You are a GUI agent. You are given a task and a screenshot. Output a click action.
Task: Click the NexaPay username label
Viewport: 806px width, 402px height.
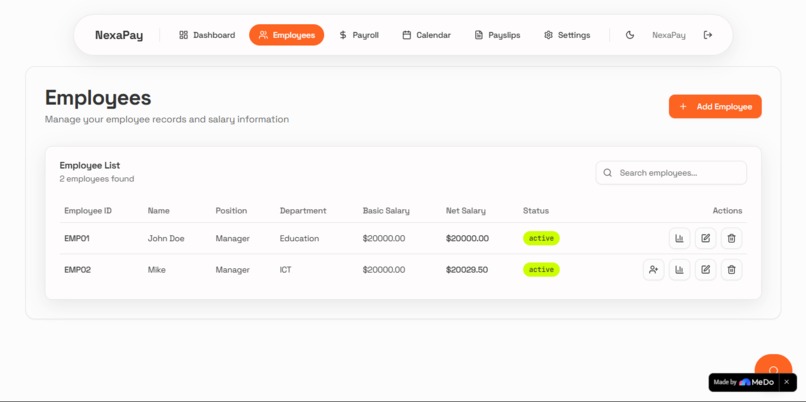coord(669,35)
